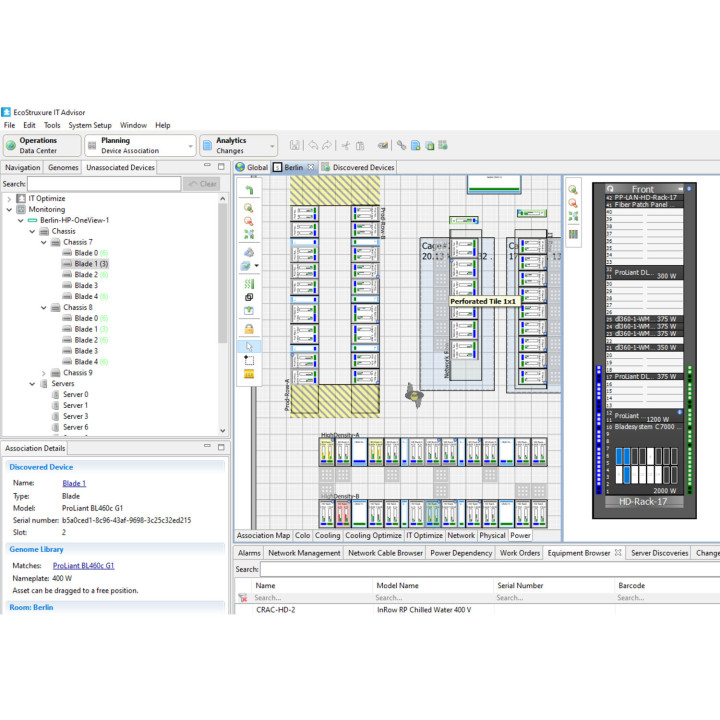The width and height of the screenshot is (720, 720).
Task: Close the Berlin tab
Action: coord(311,168)
